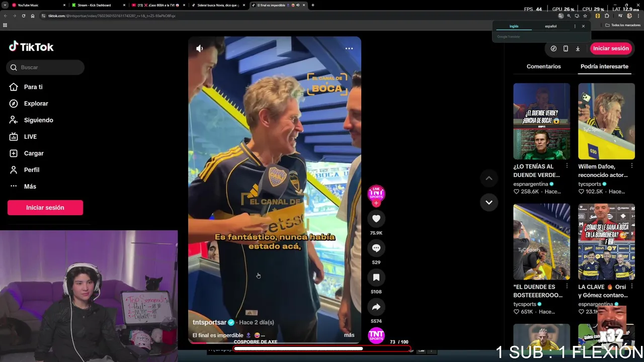Image resolution: width=644 pixels, height=362 pixels.
Task: Switch to Stream - Kick Dashboard tab
Action: (x=98, y=5)
